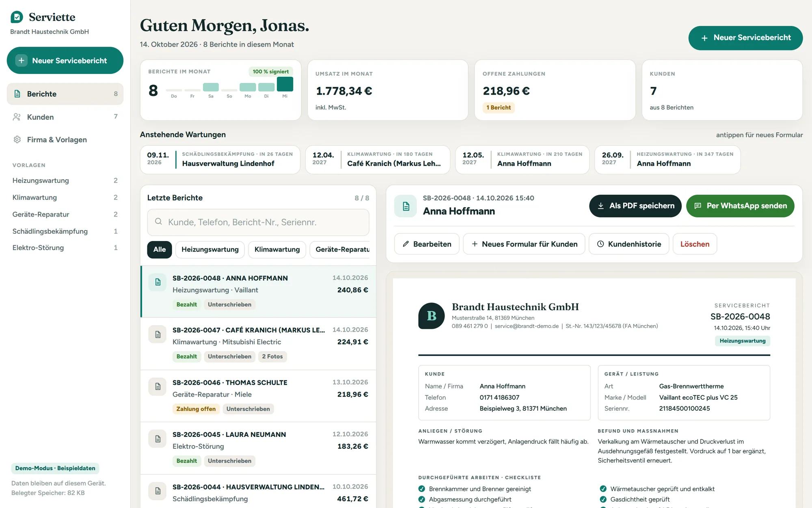Open the Kunden section in sidebar
Viewport: 812px width, 508px height.
coord(65,117)
